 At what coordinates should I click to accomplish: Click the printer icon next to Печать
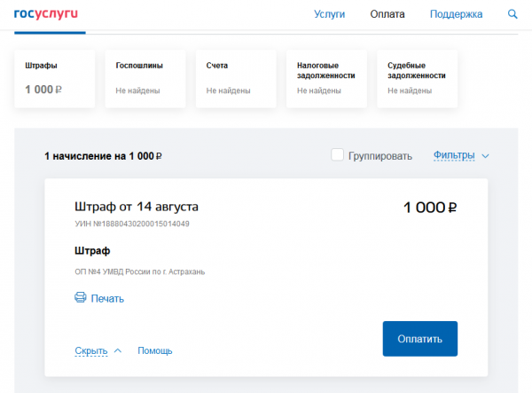[x=81, y=298]
